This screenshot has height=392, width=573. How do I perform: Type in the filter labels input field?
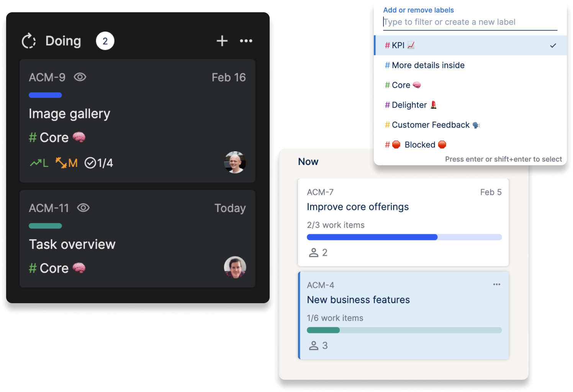click(x=470, y=22)
